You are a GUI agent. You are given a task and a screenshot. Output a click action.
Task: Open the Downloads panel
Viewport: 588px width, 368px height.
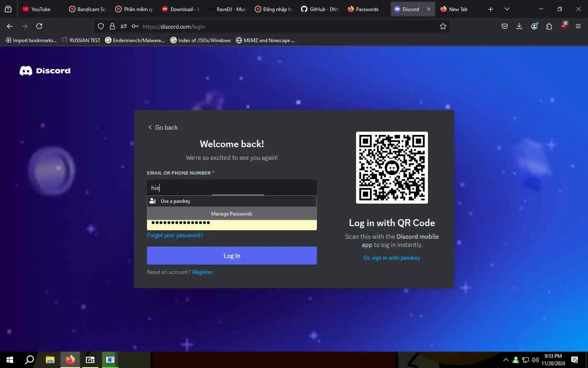[x=519, y=26]
